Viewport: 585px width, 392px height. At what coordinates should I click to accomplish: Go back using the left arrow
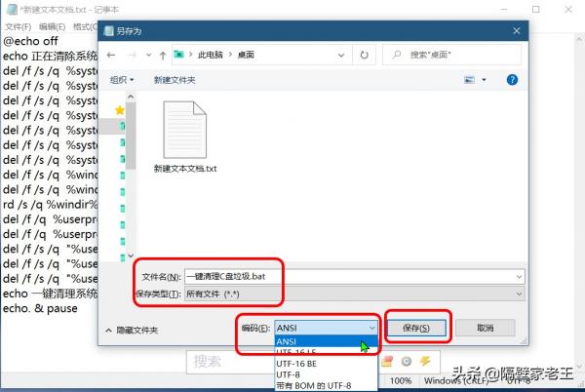pos(111,56)
